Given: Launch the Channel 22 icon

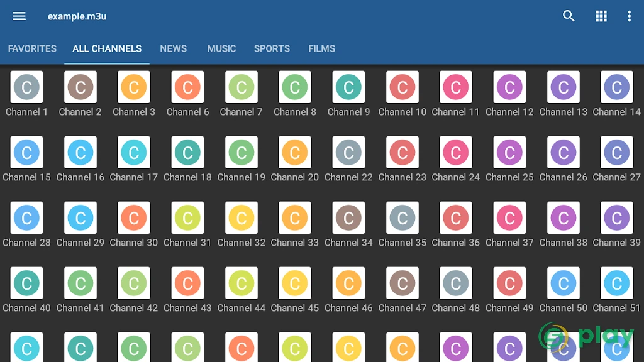Looking at the screenshot, I should [348, 152].
